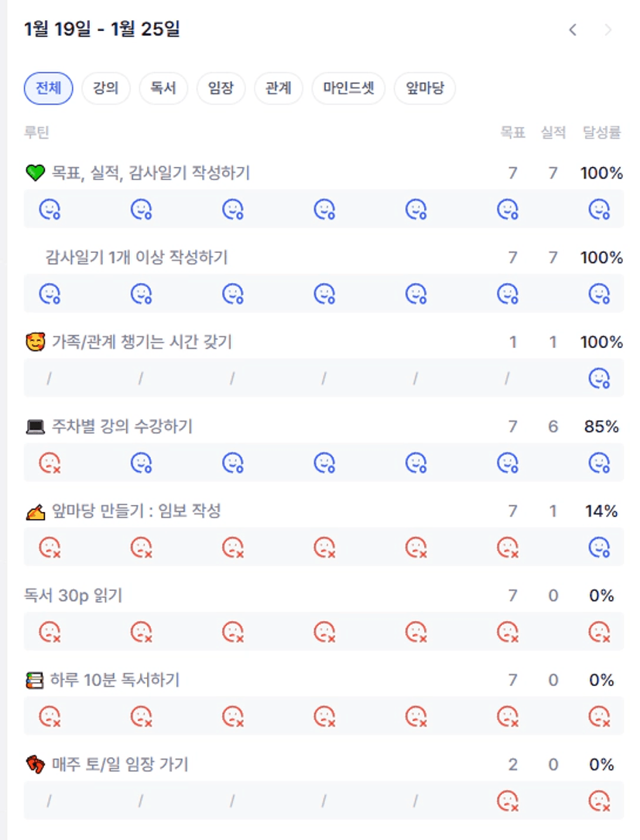Click the last day's blue smiley for 앞마당 만들기
Image resolution: width=640 pixels, height=840 pixels.
599,548
